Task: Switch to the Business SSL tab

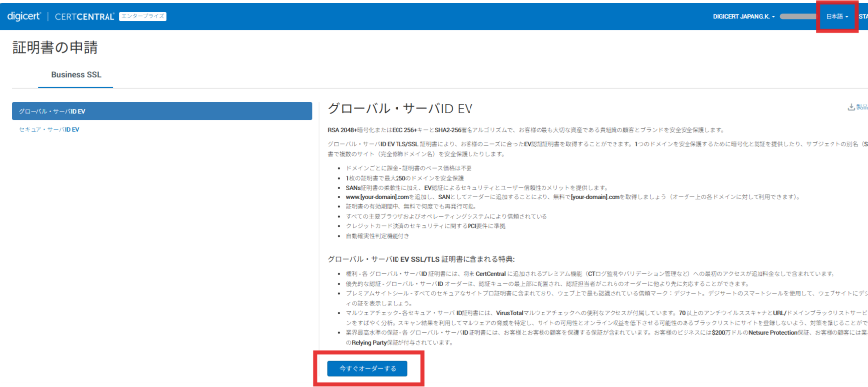Action: tap(76, 75)
